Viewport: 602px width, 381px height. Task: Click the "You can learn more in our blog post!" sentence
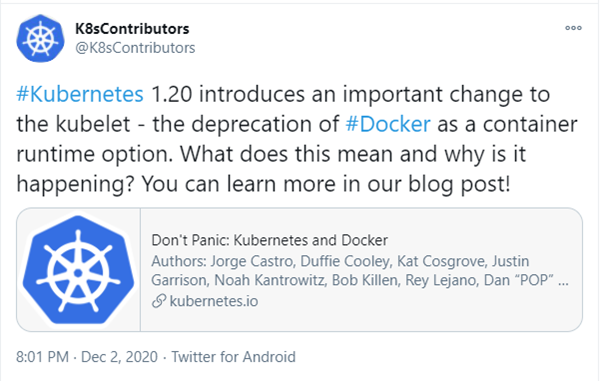326,184
